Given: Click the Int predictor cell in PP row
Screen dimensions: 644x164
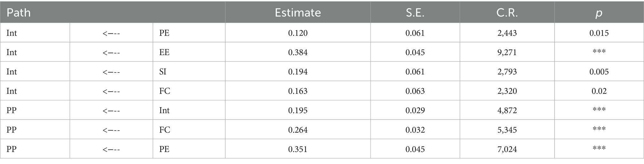Looking at the screenshot, I should pyautogui.click(x=164, y=110).
